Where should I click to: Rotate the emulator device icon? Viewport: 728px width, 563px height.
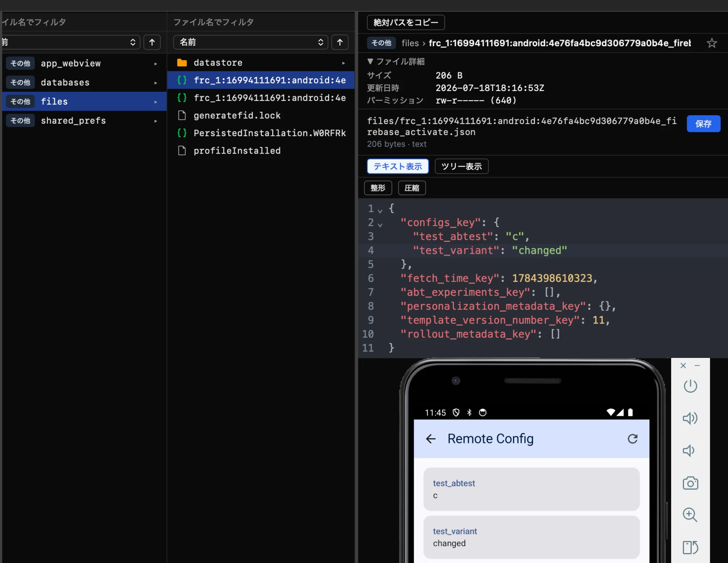coord(690,547)
